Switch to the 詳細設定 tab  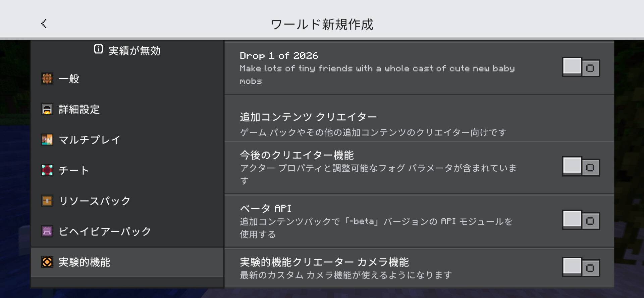79,110
